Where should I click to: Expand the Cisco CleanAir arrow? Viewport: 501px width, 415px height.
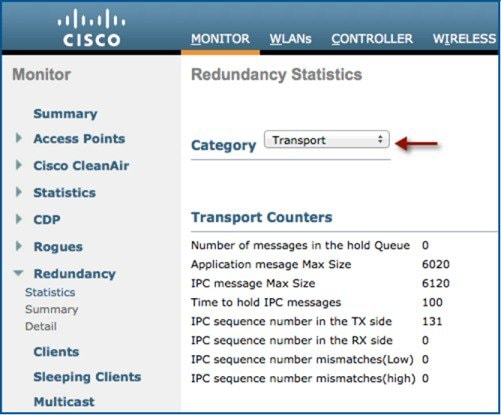pos(19,165)
